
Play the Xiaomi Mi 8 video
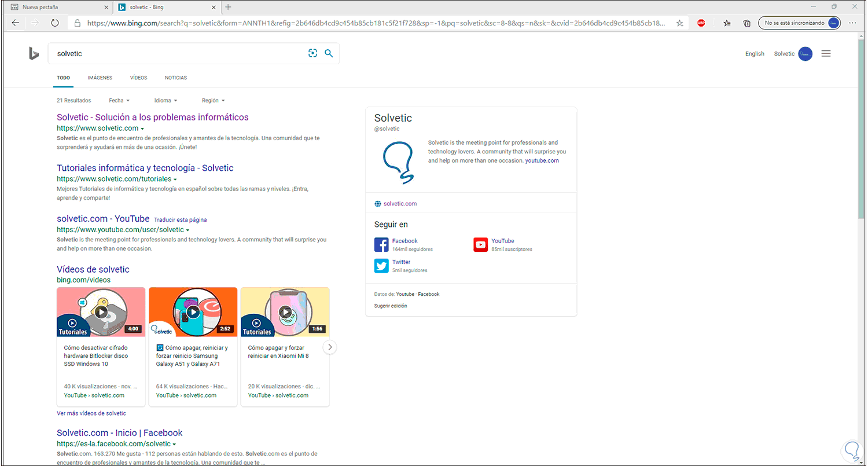285,312
